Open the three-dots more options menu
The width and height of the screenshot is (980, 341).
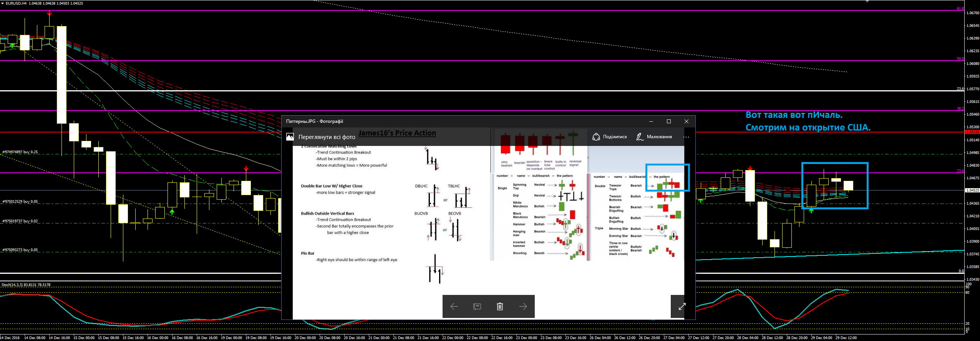pos(686,137)
